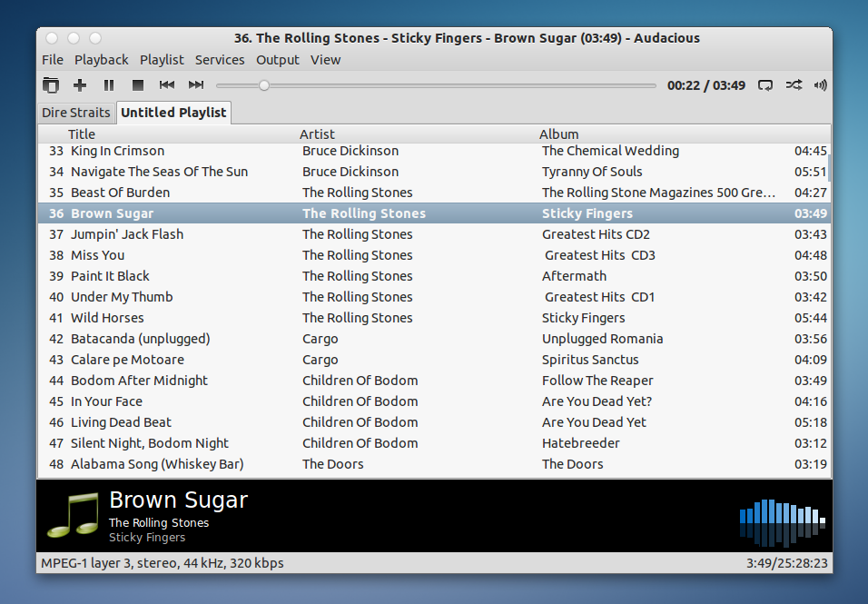Viewport: 868px width, 604px height.
Task: Toggle shuffle mode icon
Action: click(794, 85)
